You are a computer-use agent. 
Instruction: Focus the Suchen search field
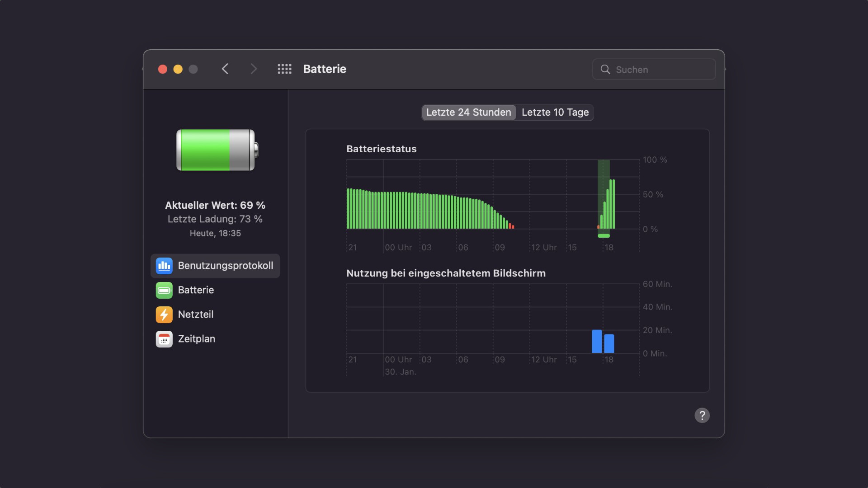tap(654, 70)
